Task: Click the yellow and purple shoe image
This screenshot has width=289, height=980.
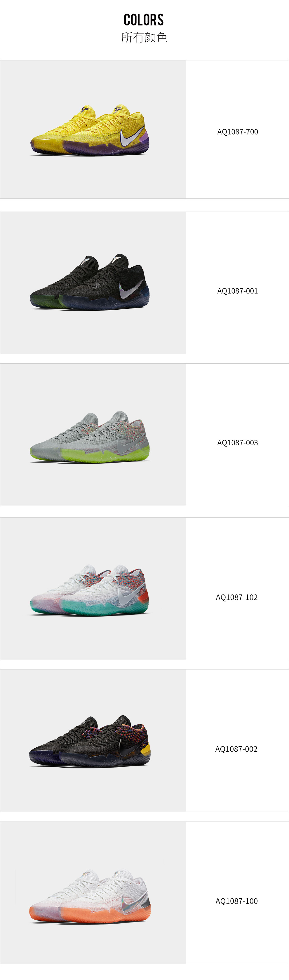Action: coord(90,130)
